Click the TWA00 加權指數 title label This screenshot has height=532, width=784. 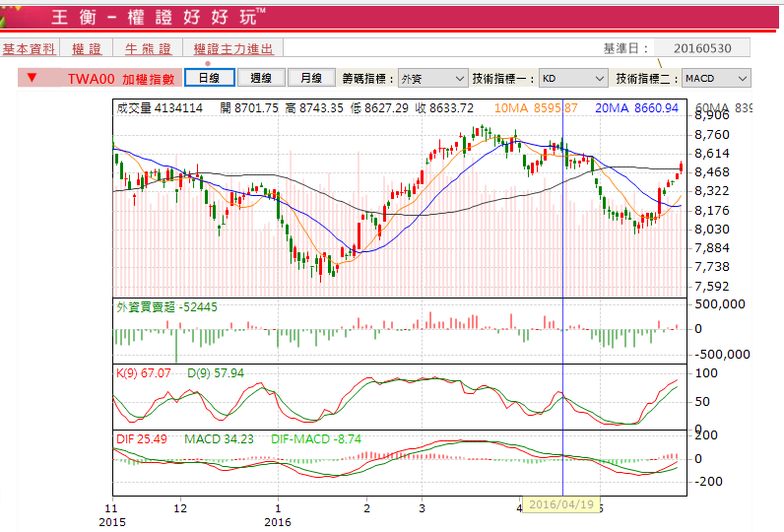tap(120, 79)
